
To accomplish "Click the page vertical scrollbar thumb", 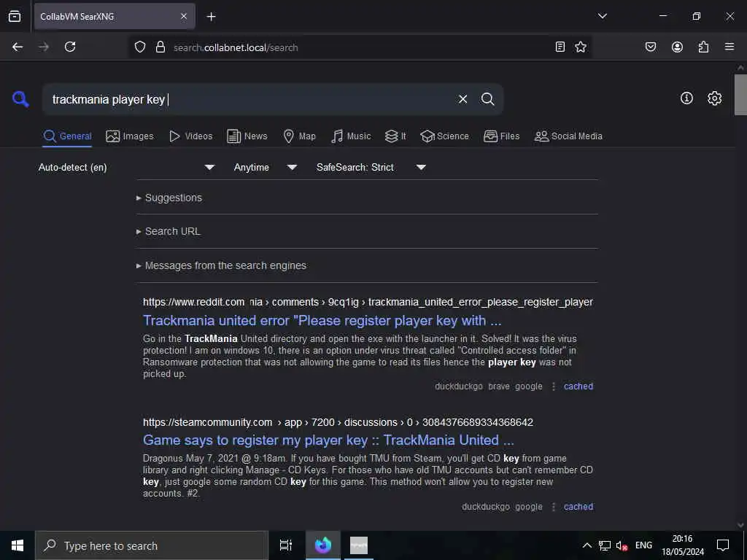I will click(740, 94).
